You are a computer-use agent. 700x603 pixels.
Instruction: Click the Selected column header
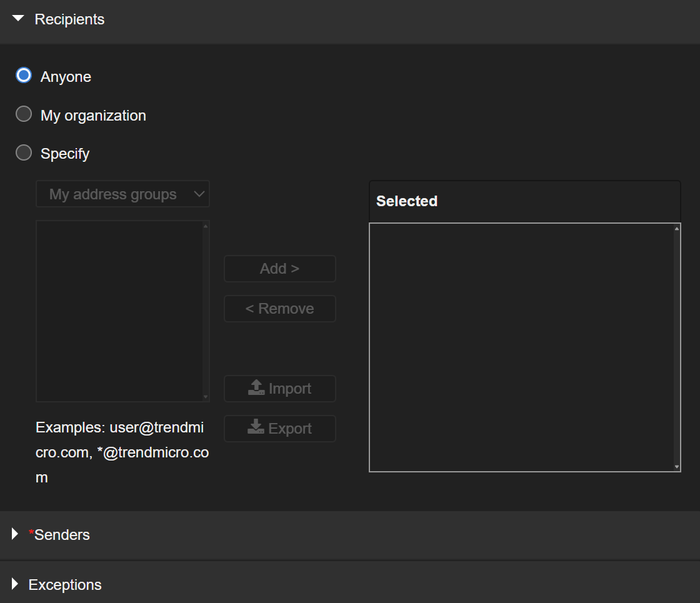[x=407, y=201]
